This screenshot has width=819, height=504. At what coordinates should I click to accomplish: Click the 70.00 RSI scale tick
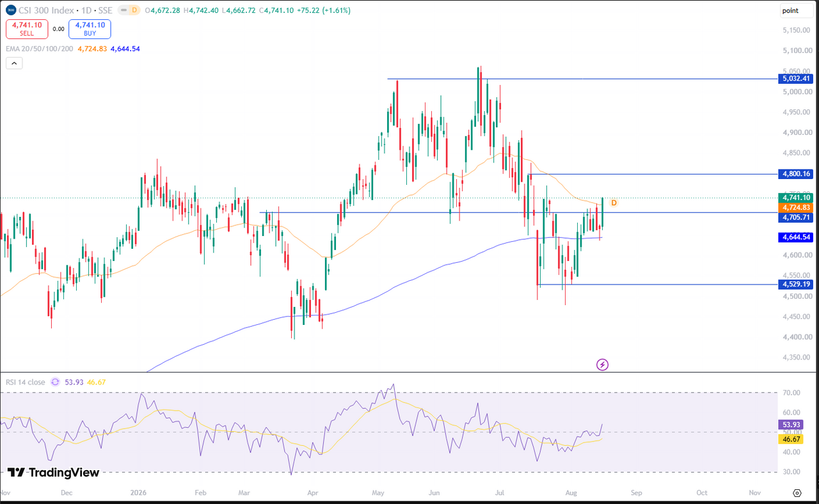[792, 393]
